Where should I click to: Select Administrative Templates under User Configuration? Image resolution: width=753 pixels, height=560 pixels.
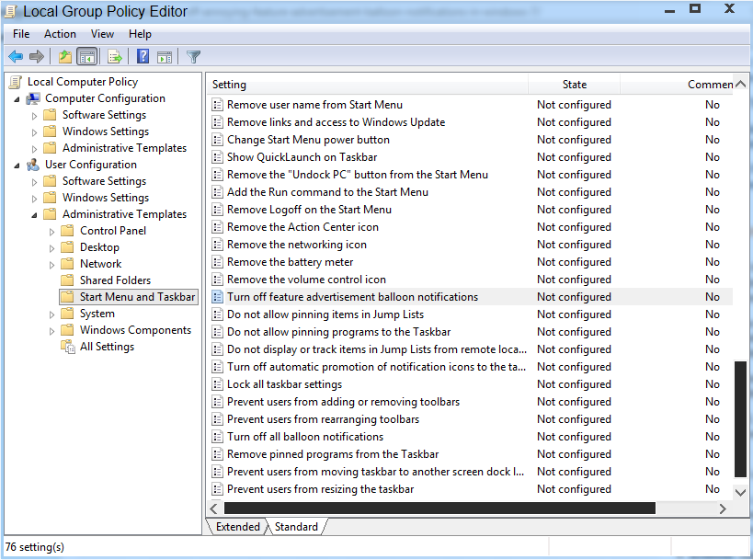[124, 214]
